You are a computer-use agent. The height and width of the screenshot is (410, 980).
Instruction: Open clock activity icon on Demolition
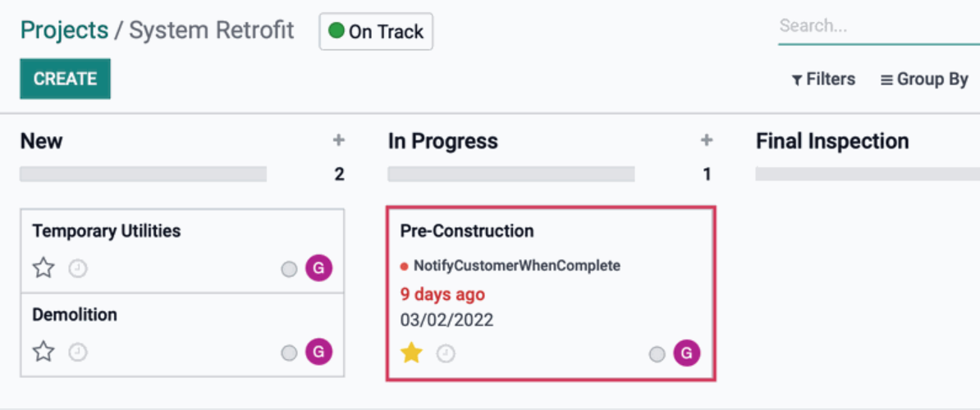(x=78, y=352)
